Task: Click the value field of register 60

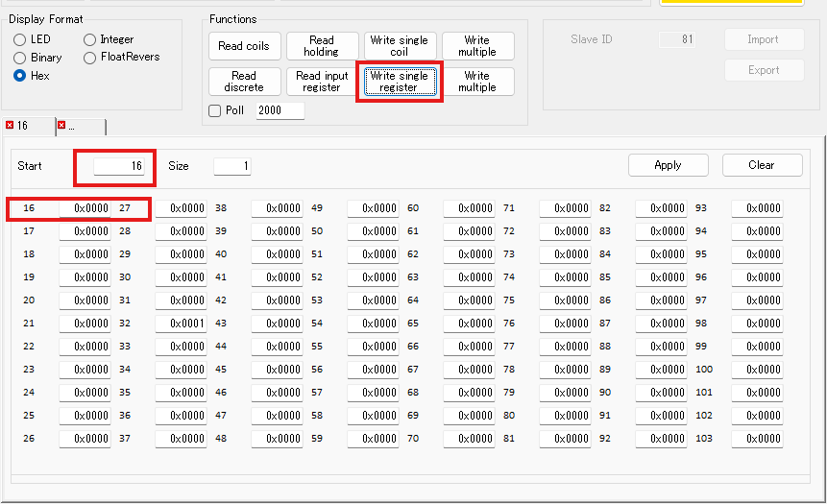Action: coord(469,208)
